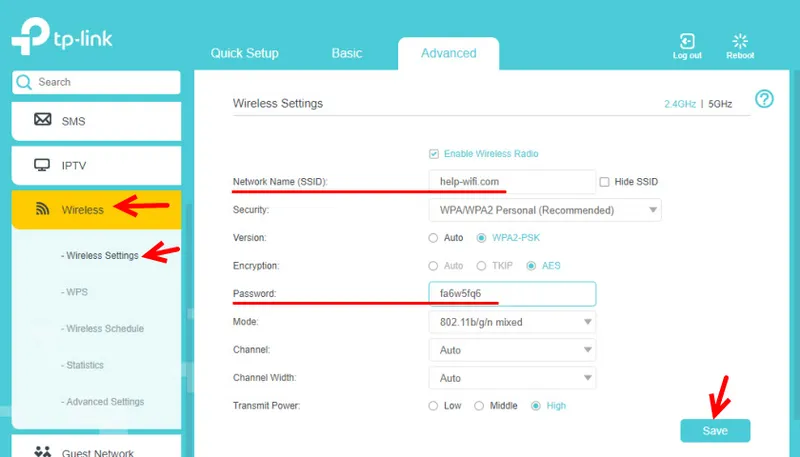800x457 pixels.
Task: Click the SMS envelope icon
Action: point(42,119)
